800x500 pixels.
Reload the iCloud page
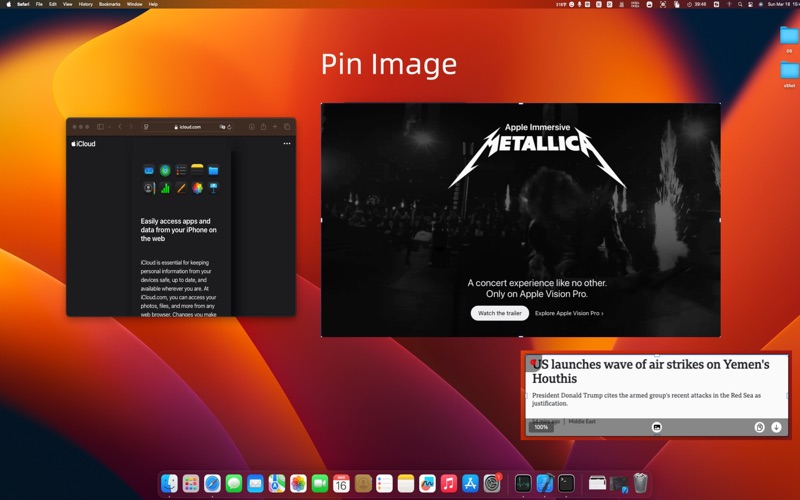(230, 127)
